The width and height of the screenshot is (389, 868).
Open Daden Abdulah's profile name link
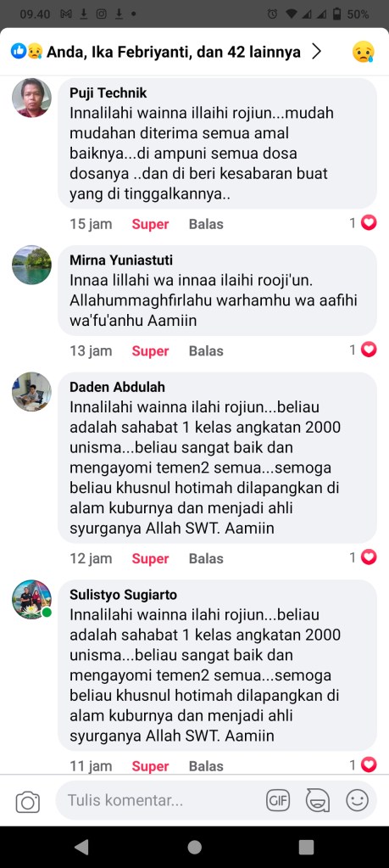point(117,387)
